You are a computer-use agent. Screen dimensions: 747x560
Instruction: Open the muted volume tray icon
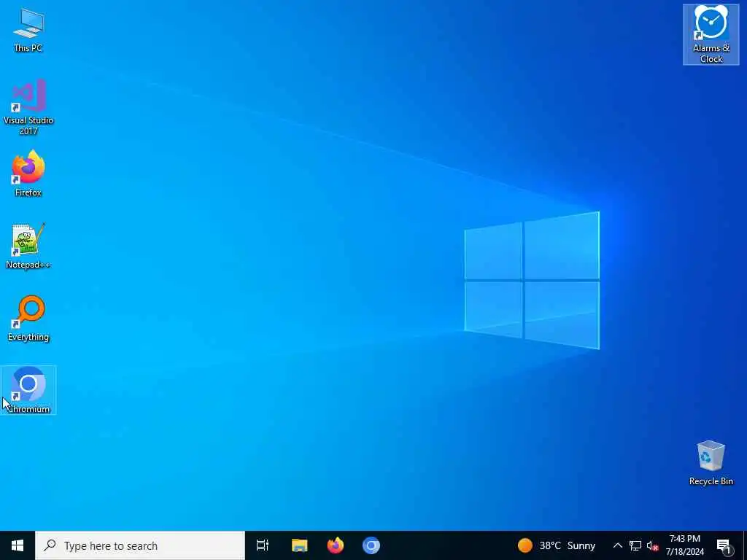[652, 545]
